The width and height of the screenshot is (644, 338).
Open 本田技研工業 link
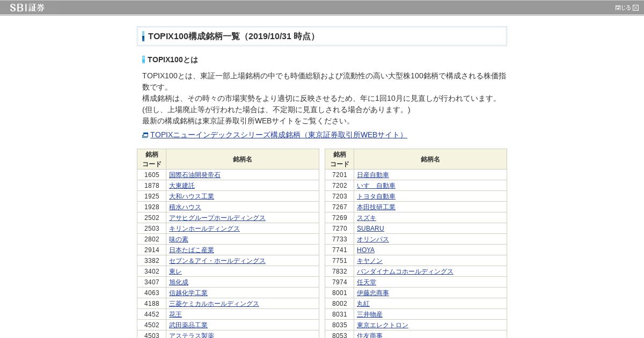[376, 207]
